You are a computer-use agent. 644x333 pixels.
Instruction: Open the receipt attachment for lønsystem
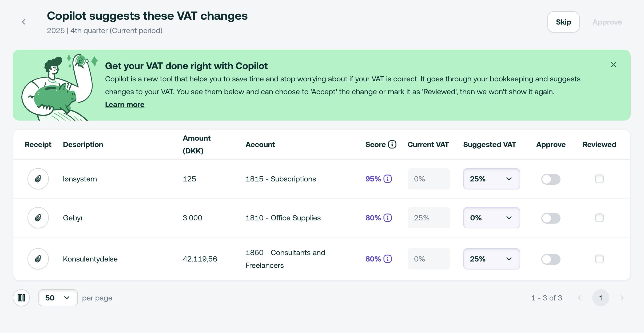coord(38,179)
